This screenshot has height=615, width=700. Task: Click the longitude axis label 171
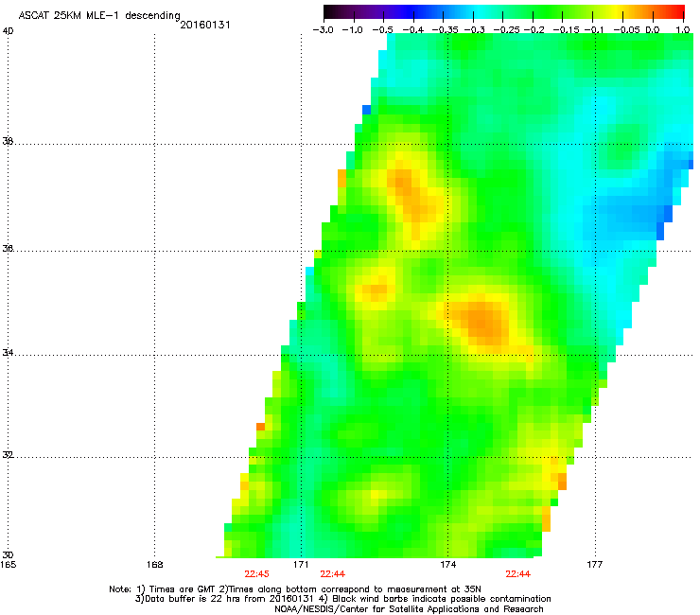[301, 565]
